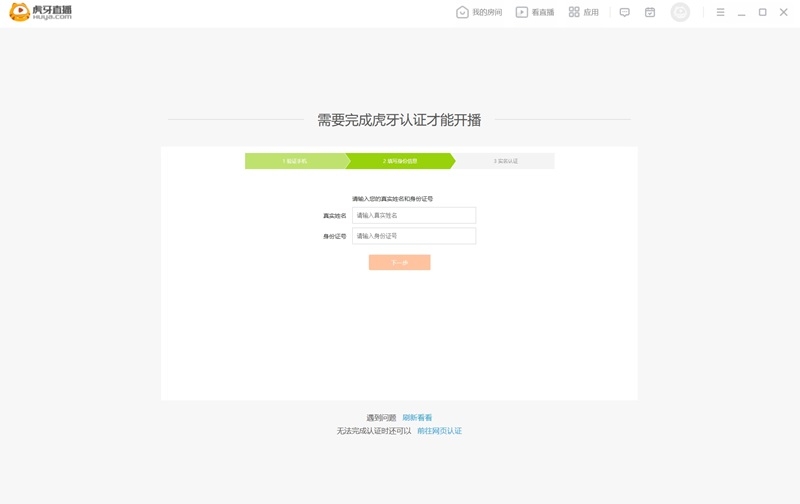800x504 pixels.
Task: Open the 前往网页认证 link
Action: pyautogui.click(x=440, y=431)
